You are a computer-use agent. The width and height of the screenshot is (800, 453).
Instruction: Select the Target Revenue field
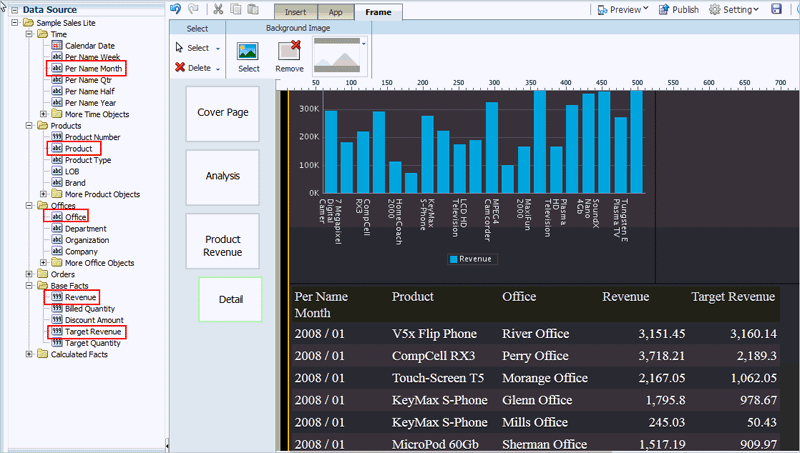click(x=93, y=331)
